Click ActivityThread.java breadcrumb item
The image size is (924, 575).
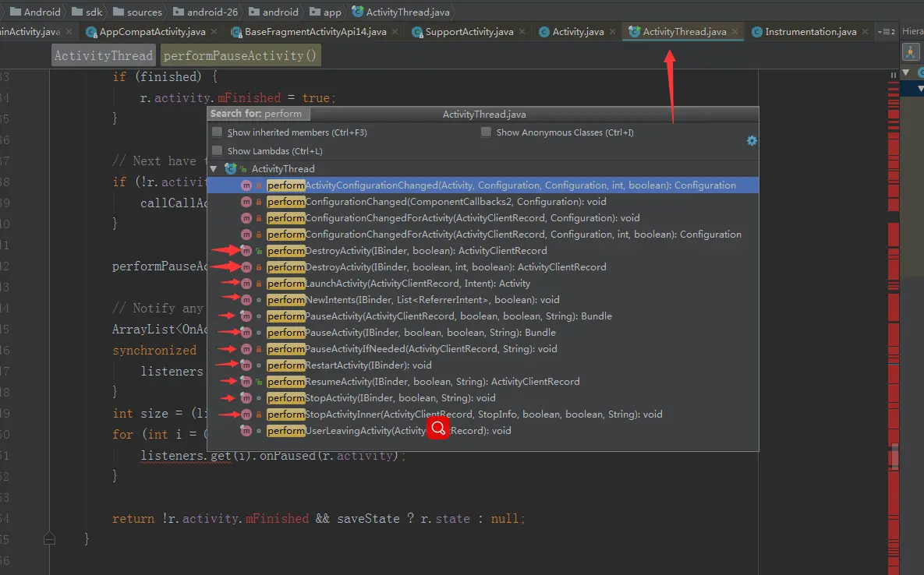tap(401, 12)
